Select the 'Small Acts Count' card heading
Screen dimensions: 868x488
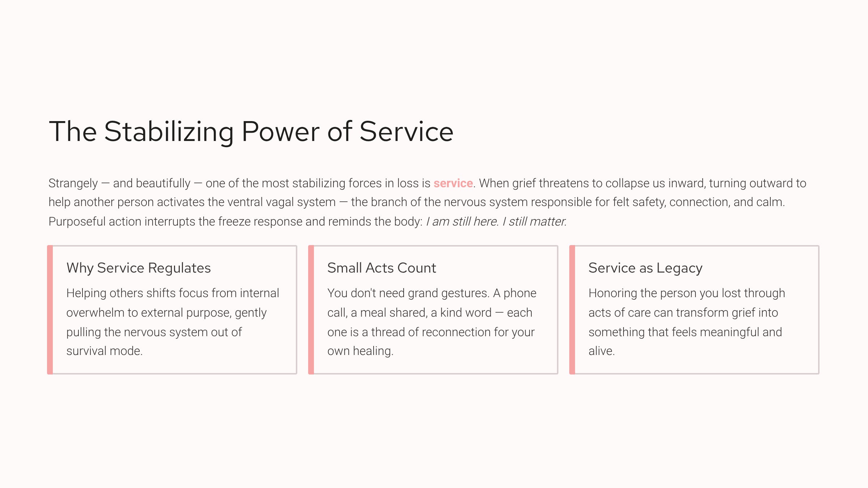[382, 268]
